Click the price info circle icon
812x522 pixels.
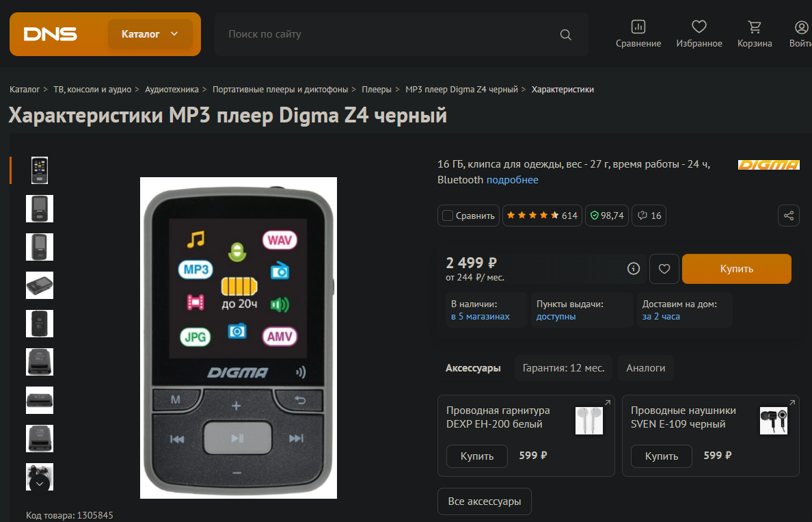[634, 268]
